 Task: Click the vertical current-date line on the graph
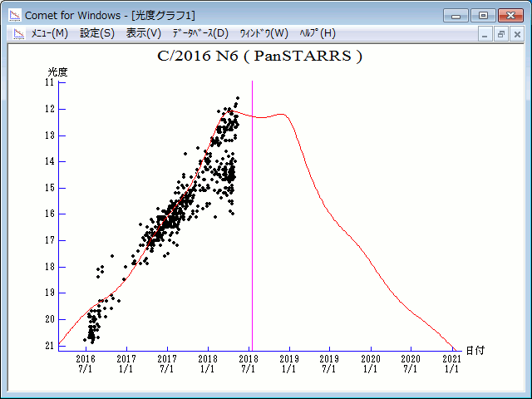252,249
